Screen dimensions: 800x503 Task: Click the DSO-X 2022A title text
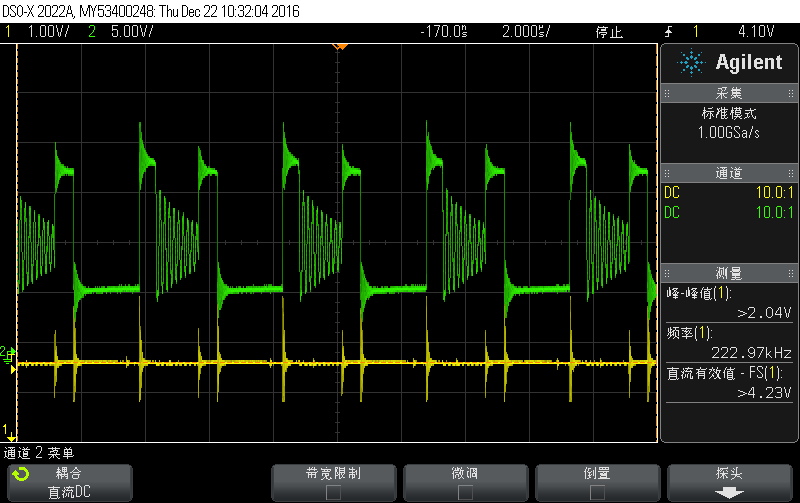[38, 11]
